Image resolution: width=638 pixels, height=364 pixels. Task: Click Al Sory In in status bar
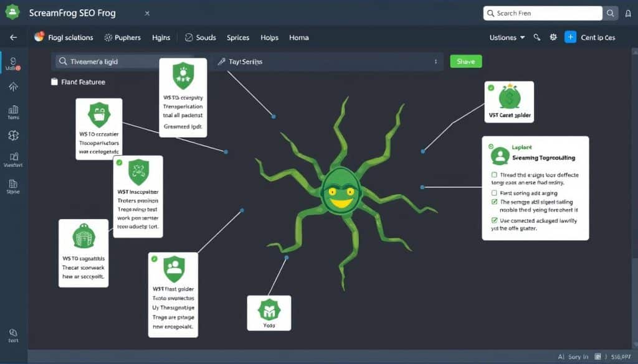pos(573,357)
